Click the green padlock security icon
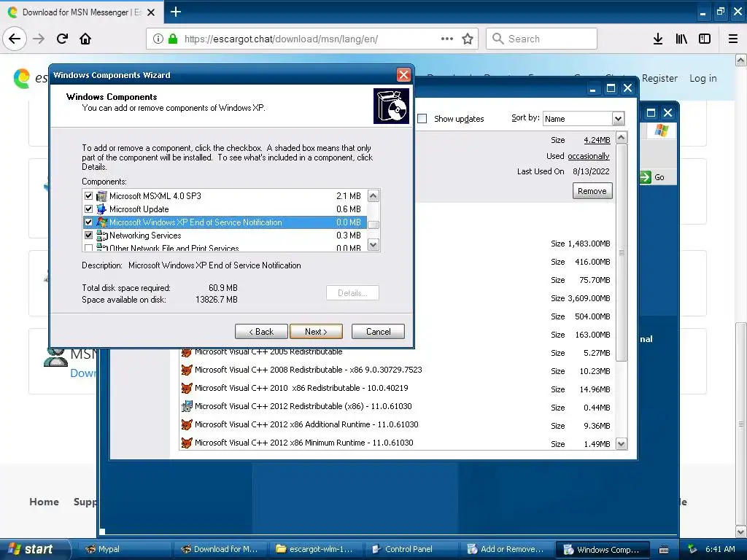The image size is (747, 560). [x=173, y=39]
